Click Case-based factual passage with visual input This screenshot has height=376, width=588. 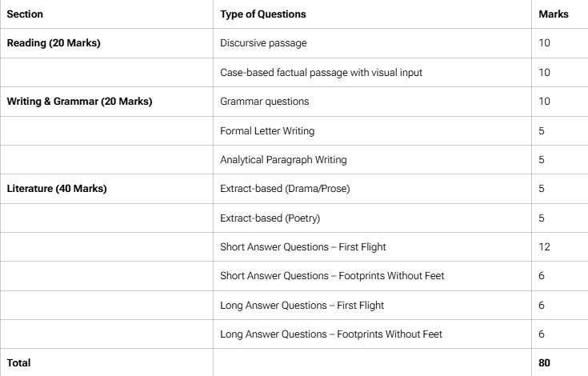(x=321, y=72)
